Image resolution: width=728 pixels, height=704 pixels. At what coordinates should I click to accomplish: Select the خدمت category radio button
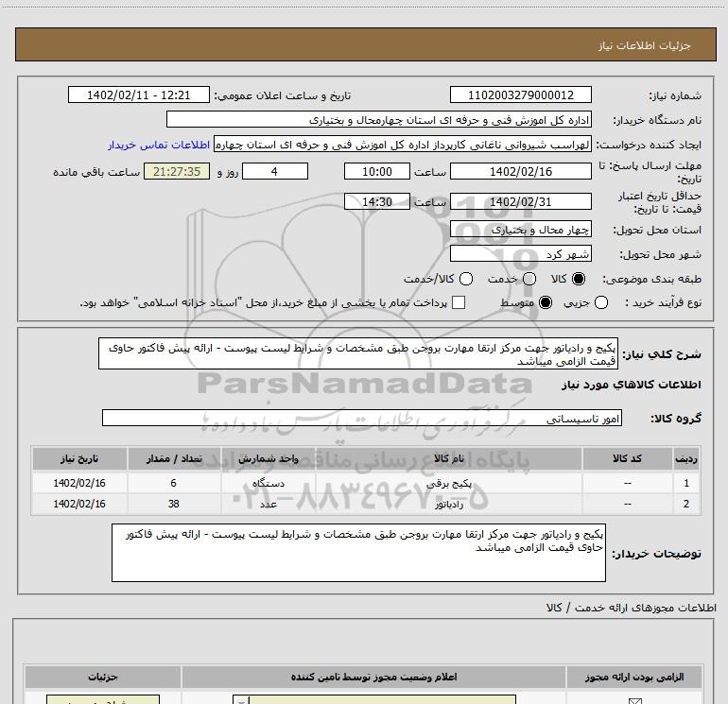click(529, 279)
